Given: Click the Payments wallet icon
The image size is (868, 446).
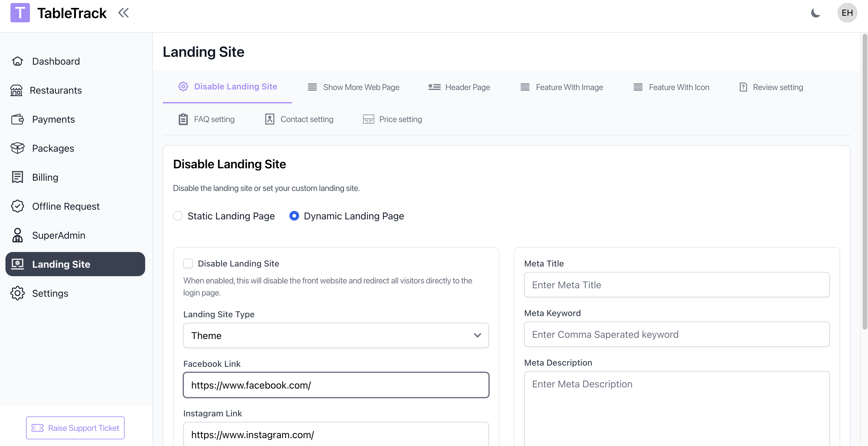Looking at the screenshot, I should 17,119.
